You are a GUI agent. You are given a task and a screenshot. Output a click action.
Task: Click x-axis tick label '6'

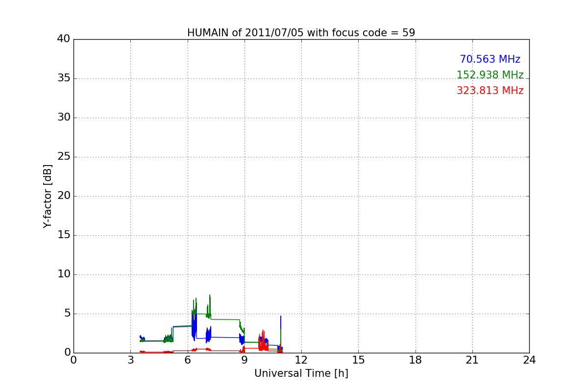tap(188, 360)
